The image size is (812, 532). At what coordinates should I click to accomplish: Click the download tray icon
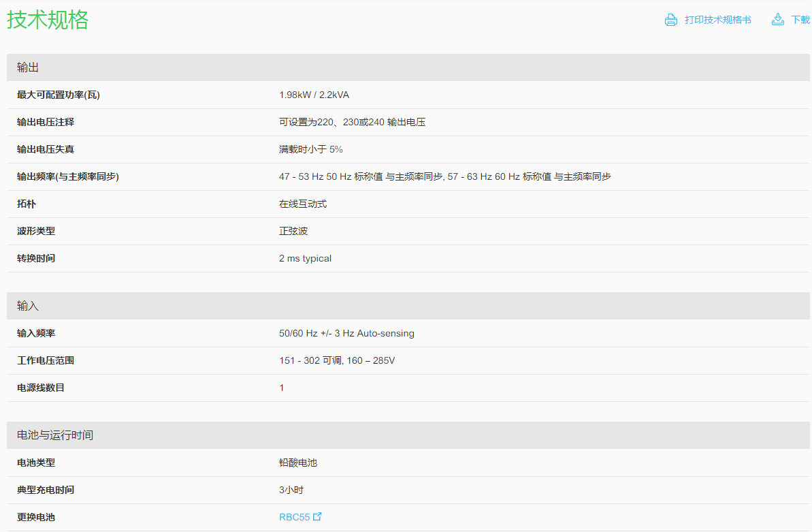(x=778, y=20)
